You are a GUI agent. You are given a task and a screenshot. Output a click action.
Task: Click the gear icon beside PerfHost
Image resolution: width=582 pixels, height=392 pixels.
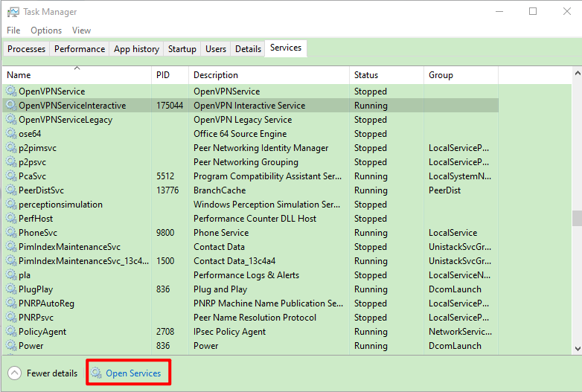pos(11,218)
